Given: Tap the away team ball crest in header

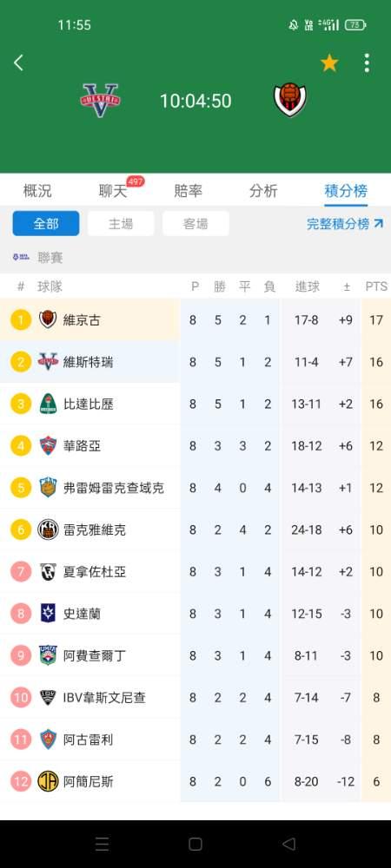Looking at the screenshot, I should tap(290, 100).
